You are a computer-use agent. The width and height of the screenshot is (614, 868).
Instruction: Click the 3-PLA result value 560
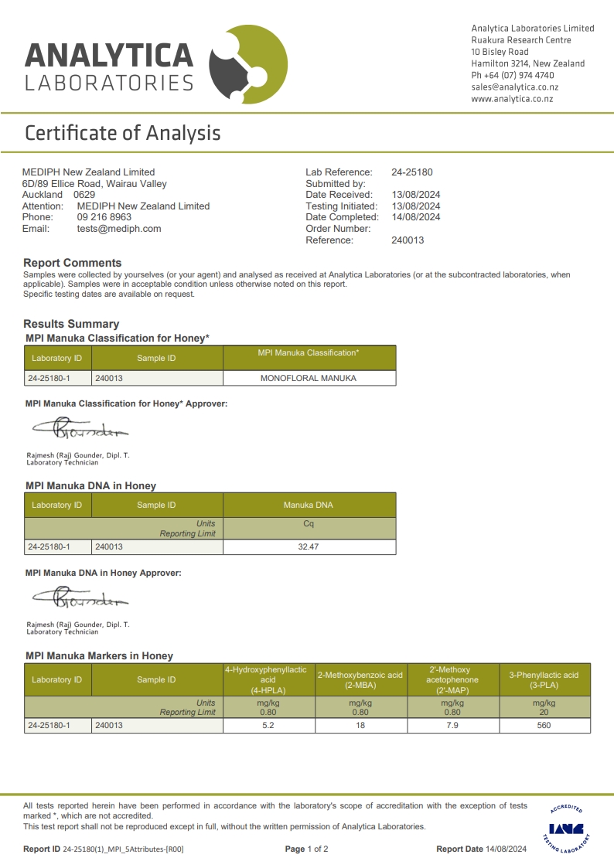tap(544, 725)
